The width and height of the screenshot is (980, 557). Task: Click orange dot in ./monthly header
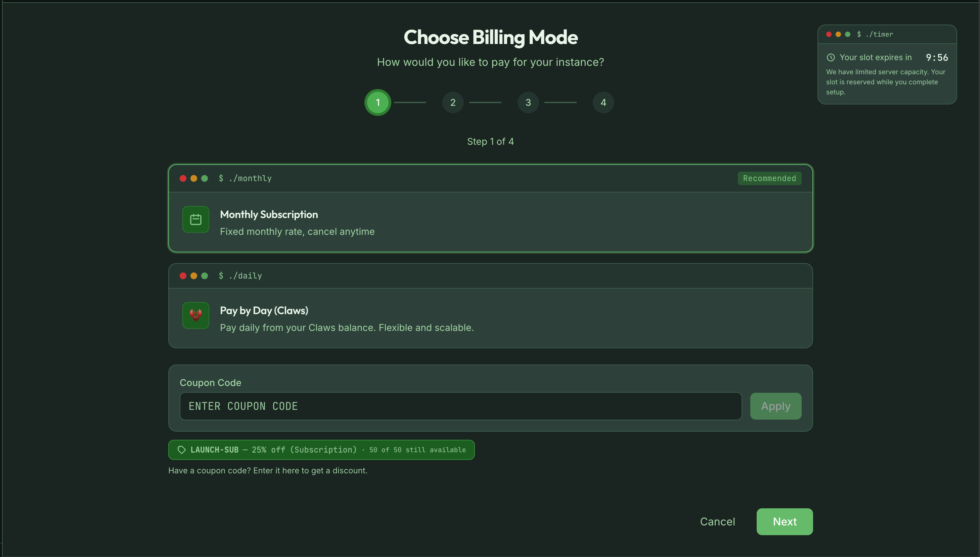[194, 178]
